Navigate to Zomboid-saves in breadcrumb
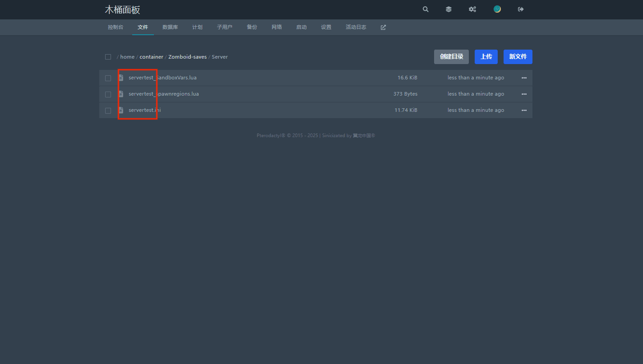Viewport: 643px width, 364px height. point(187,57)
